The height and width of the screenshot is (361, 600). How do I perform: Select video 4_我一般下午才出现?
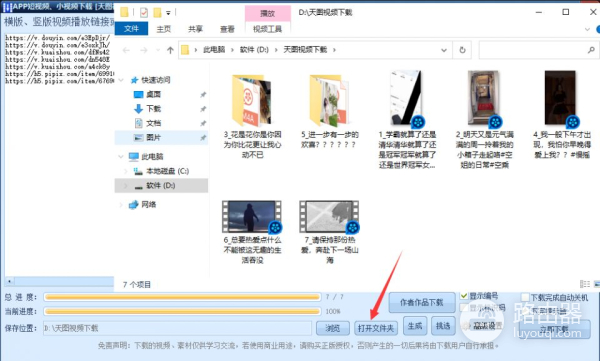point(562,115)
